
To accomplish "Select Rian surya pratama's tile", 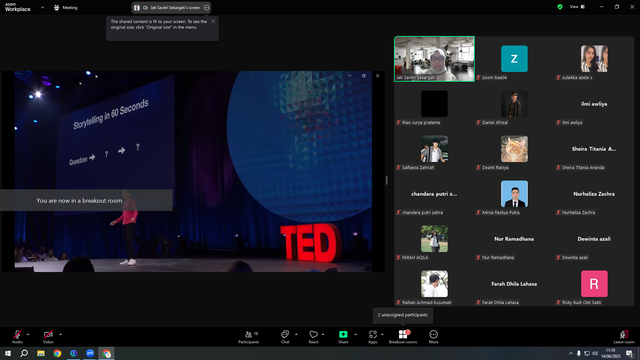I will [x=434, y=104].
